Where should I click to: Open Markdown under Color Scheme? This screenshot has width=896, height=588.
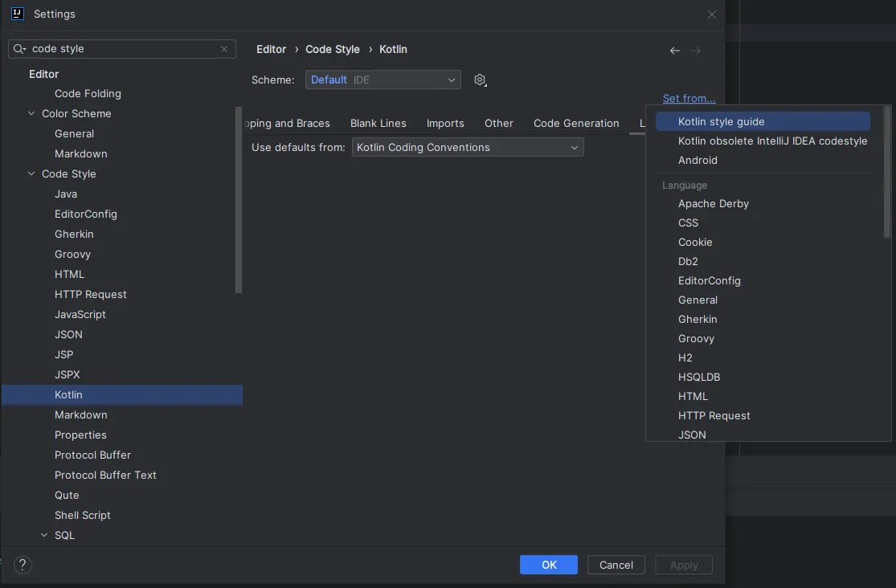click(121, 153)
